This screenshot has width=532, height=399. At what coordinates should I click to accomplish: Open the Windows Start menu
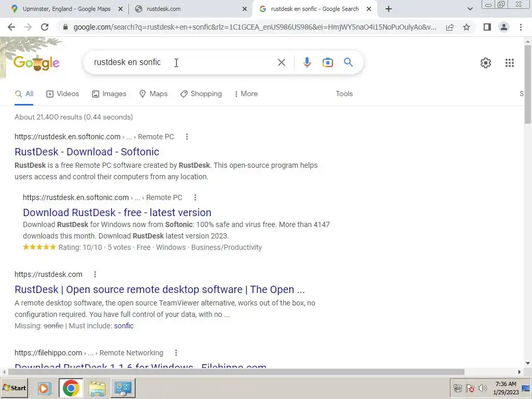pos(14,388)
